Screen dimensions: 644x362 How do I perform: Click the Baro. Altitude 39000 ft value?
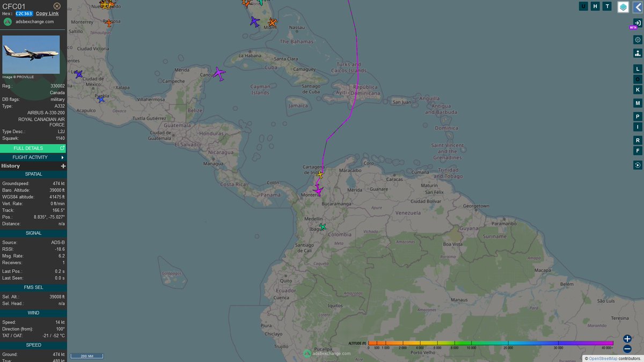[x=56, y=190]
